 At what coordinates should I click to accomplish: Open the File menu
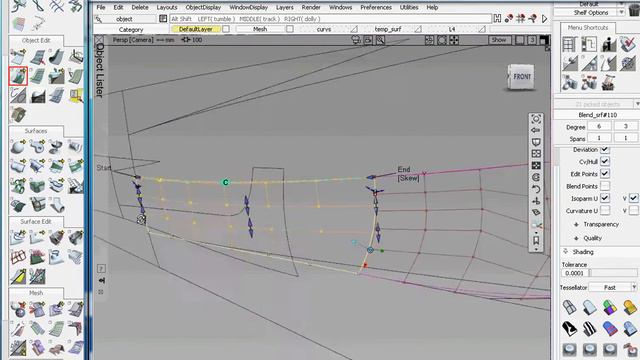click(101, 7)
